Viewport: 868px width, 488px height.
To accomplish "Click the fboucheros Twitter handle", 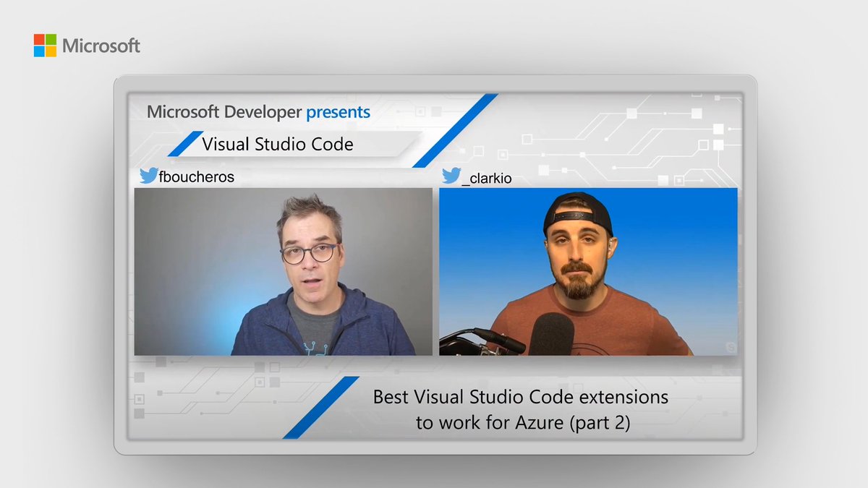I will pyautogui.click(x=196, y=176).
